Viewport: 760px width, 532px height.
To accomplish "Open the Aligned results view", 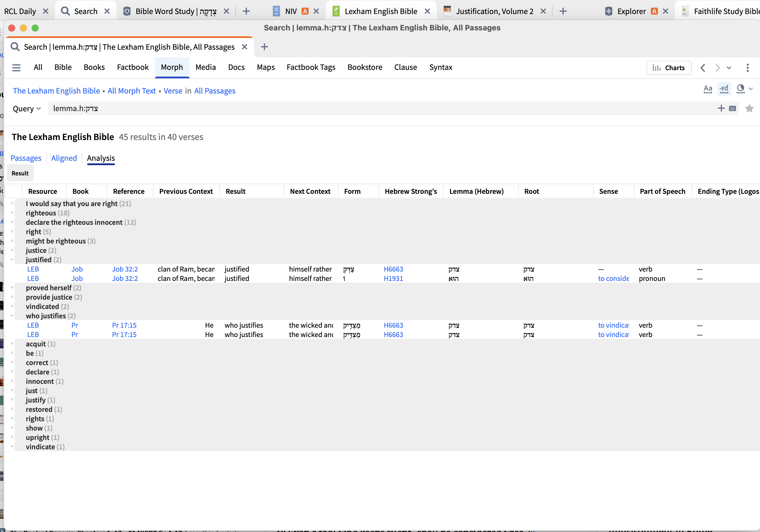I will pyautogui.click(x=64, y=158).
